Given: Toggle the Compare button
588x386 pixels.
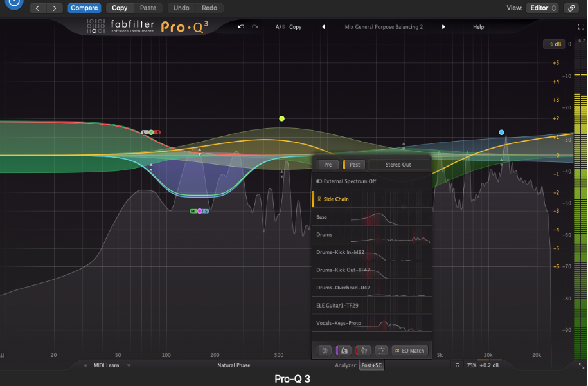Looking at the screenshot, I should (84, 8).
